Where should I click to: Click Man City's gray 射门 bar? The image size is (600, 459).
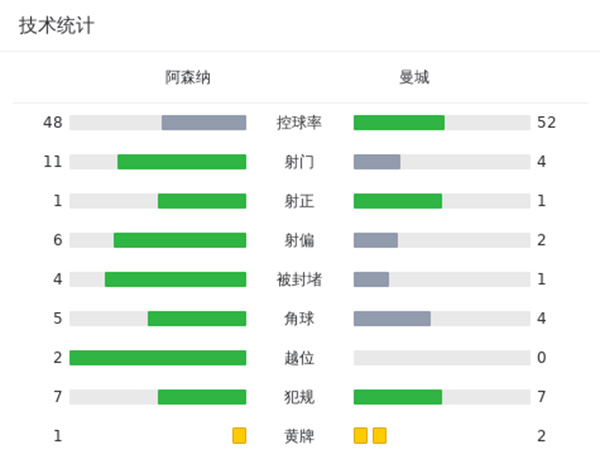click(x=377, y=162)
